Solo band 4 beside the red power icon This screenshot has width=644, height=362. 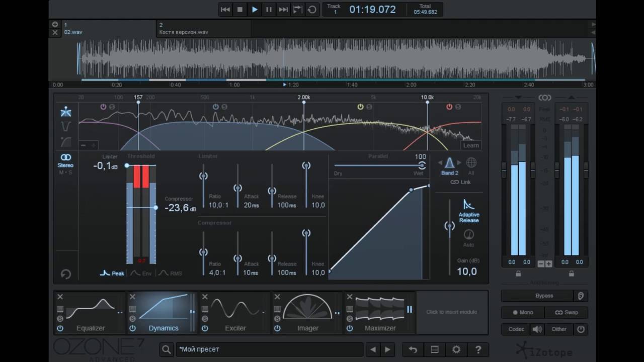point(458,107)
